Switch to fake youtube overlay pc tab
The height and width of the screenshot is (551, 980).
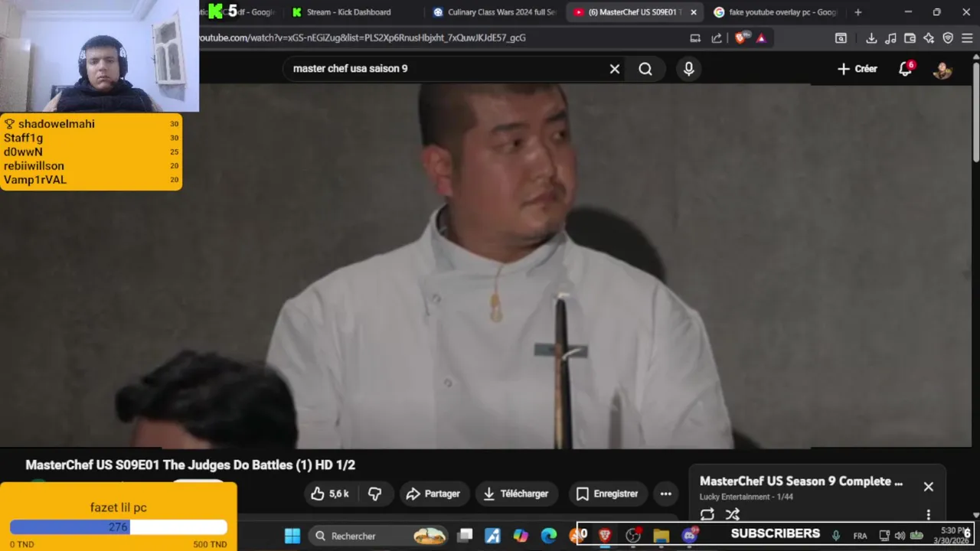(775, 12)
